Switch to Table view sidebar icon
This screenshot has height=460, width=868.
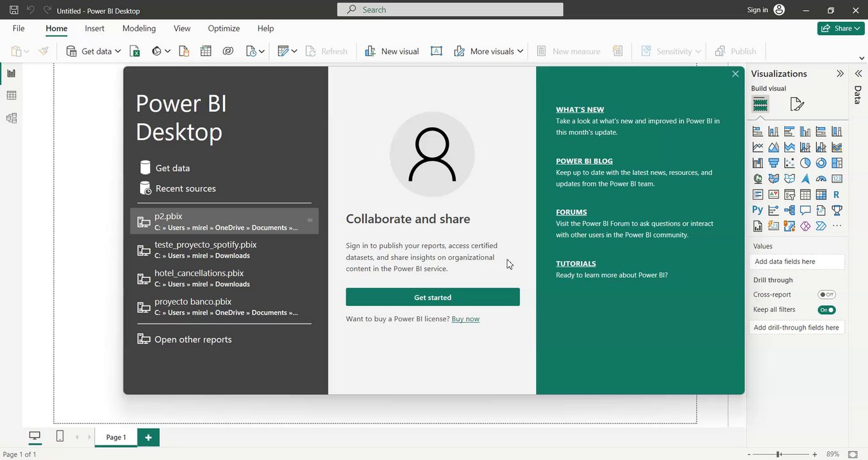pyautogui.click(x=11, y=96)
